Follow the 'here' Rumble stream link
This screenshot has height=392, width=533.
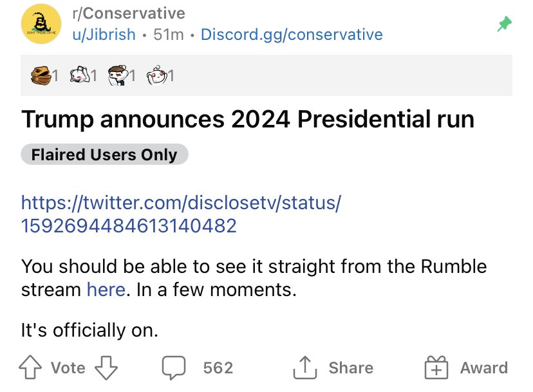click(106, 290)
